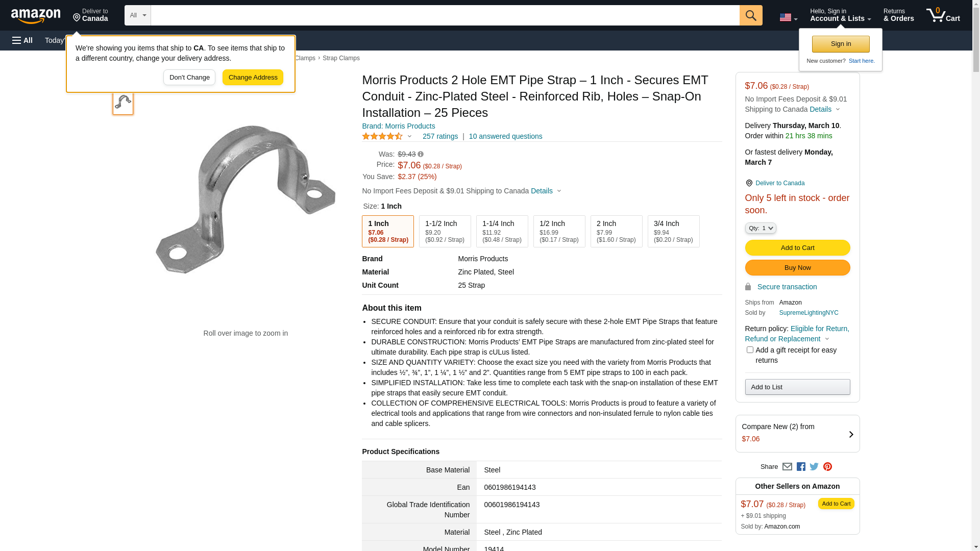Share on Facebook icon
The width and height of the screenshot is (980, 551).
pos(801,467)
